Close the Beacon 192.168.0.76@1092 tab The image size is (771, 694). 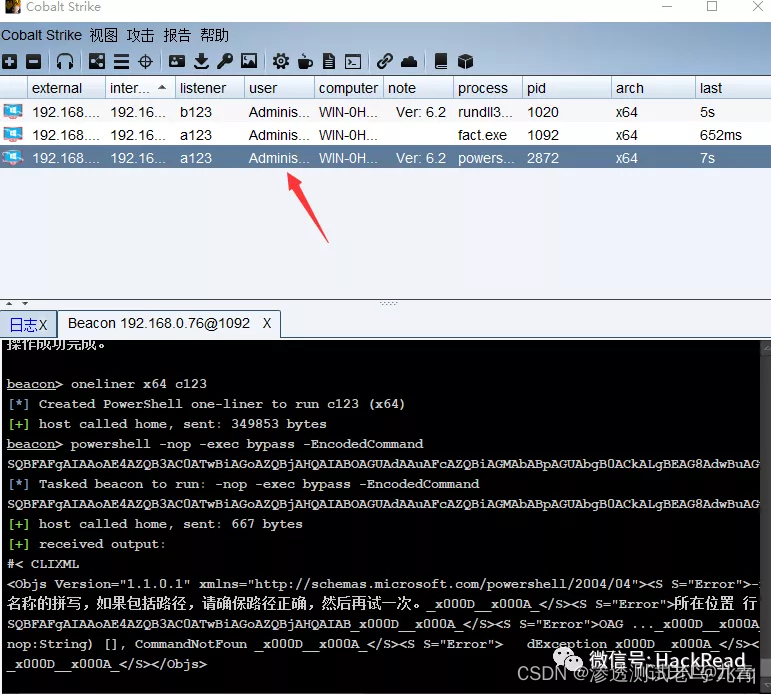(x=267, y=323)
